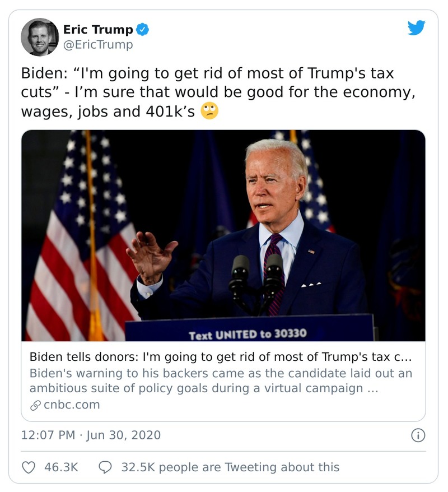The height and width of the screenshot is (492, 448).
Task: Select the article description text snippet
Action: 218,379
